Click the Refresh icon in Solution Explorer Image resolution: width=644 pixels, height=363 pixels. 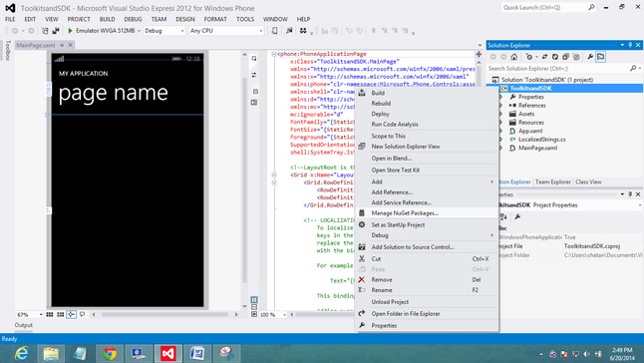click(x=555, y=57)
